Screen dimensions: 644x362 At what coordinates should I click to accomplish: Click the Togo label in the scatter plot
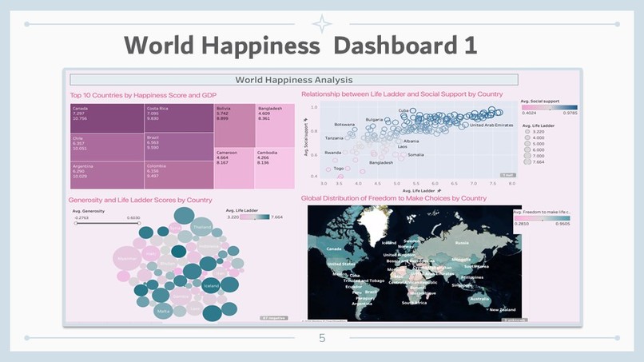click(x=339, y=169)
